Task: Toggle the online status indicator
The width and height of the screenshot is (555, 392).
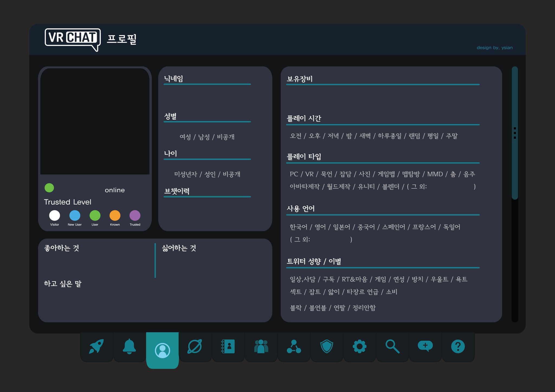Action: click(49, 188)
